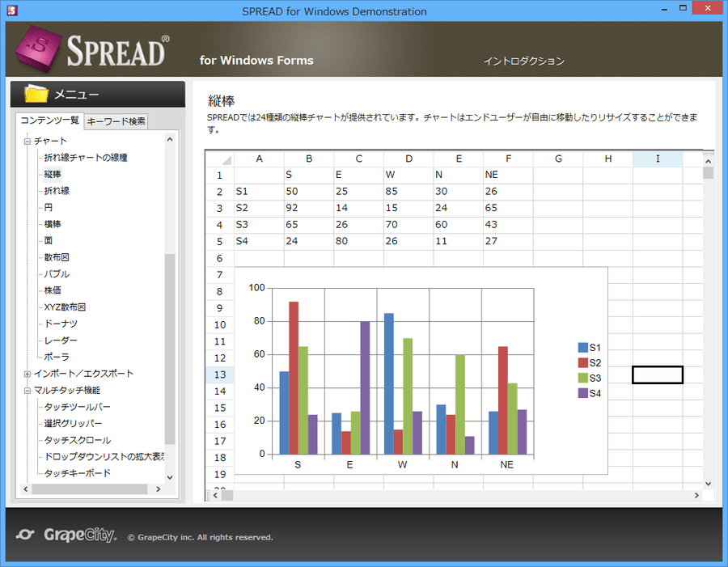Select row header 13
The width and height of the screenshot is (728, 567).
tap(220, 374)
